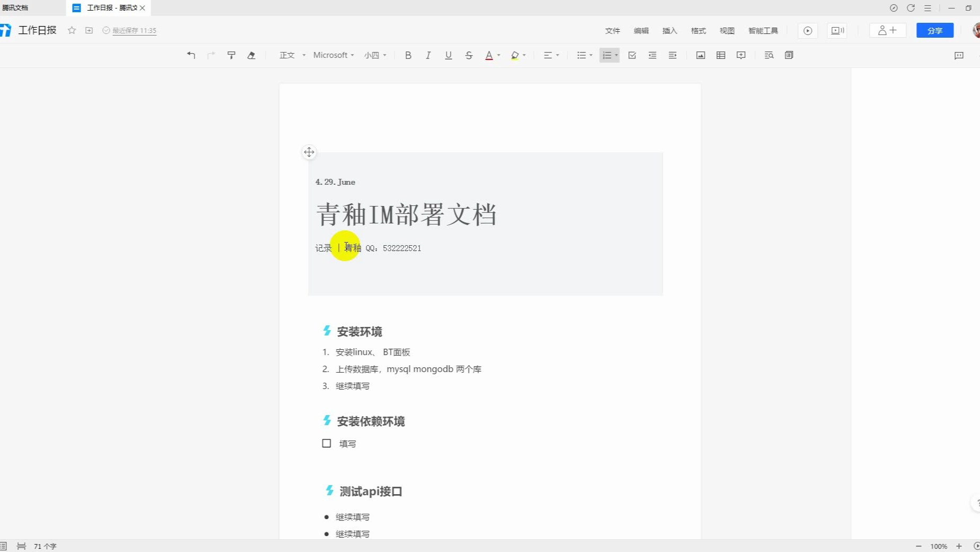The width and height of the screenshot is (980, 552).
Task: Open the font size dropdown 小四
Action: coord(375,55)
